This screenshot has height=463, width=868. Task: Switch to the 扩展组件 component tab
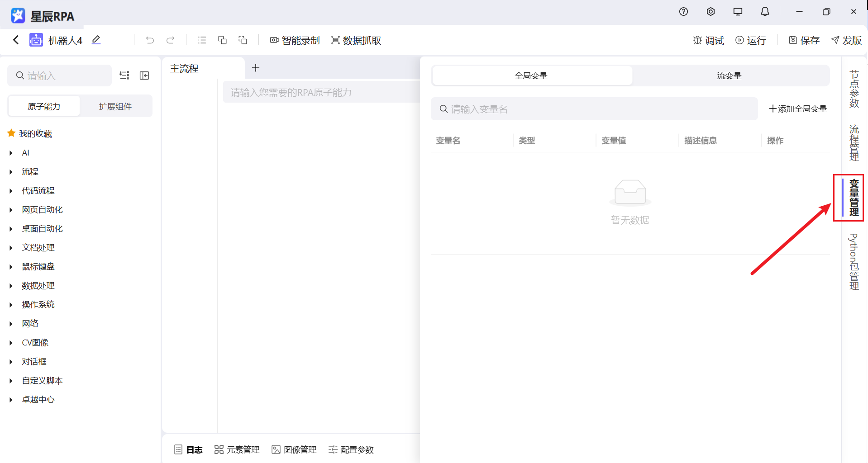pos(116,106)
